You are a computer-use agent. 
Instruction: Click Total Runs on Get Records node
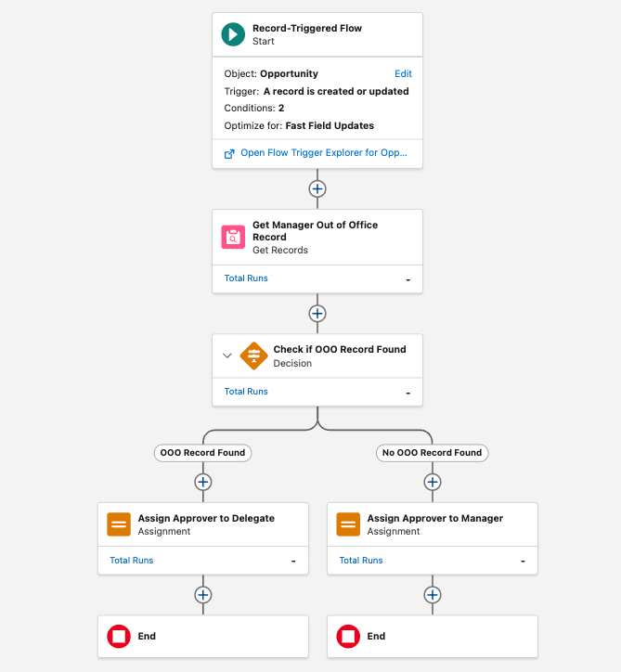point(246,278)
